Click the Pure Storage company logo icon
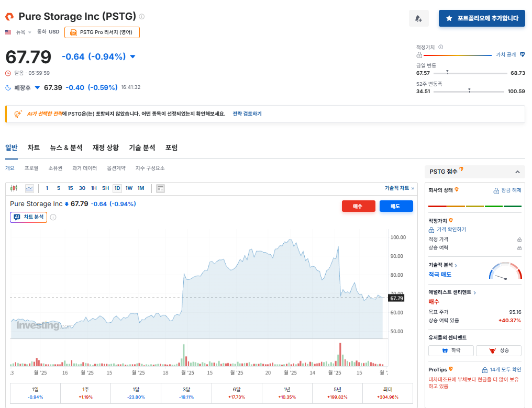 (x=9, y=16)
